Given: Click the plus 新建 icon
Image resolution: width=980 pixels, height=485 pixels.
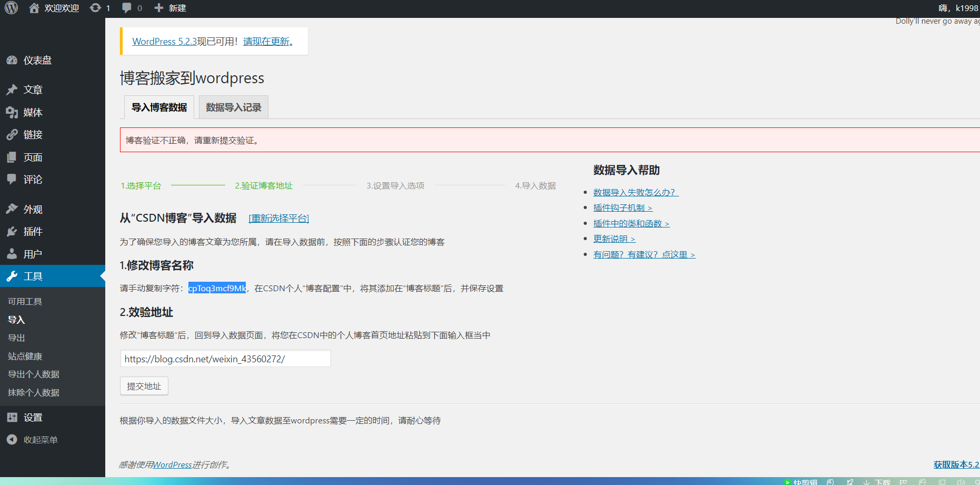Looking at the screenshot, I should click(x=158, y=8).
